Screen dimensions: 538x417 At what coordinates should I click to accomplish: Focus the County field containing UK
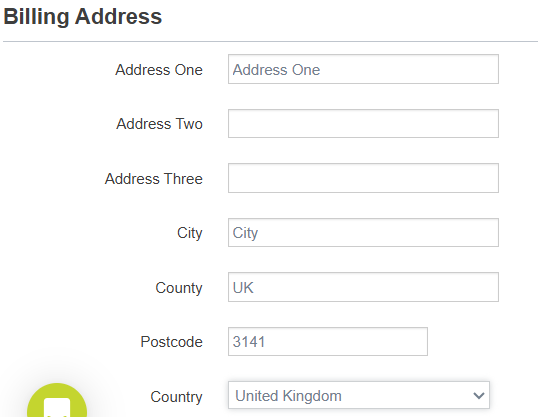(363, 287)
